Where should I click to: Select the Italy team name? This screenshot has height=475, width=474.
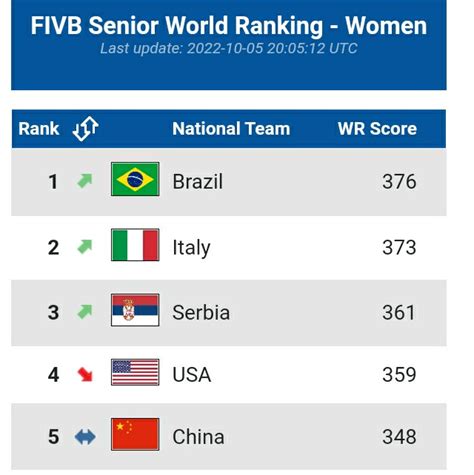[191, 248]
